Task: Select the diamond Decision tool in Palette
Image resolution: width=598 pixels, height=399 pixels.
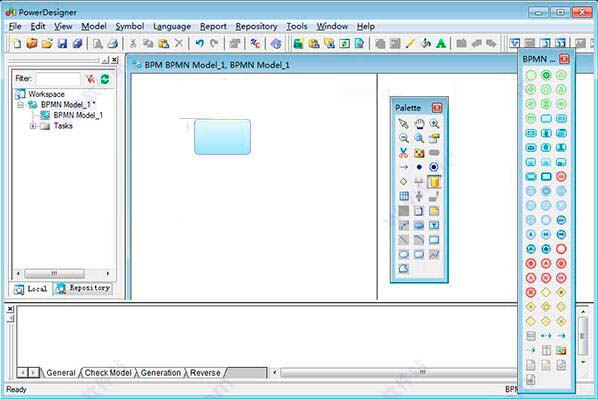Action: click(x=403, y=182)
